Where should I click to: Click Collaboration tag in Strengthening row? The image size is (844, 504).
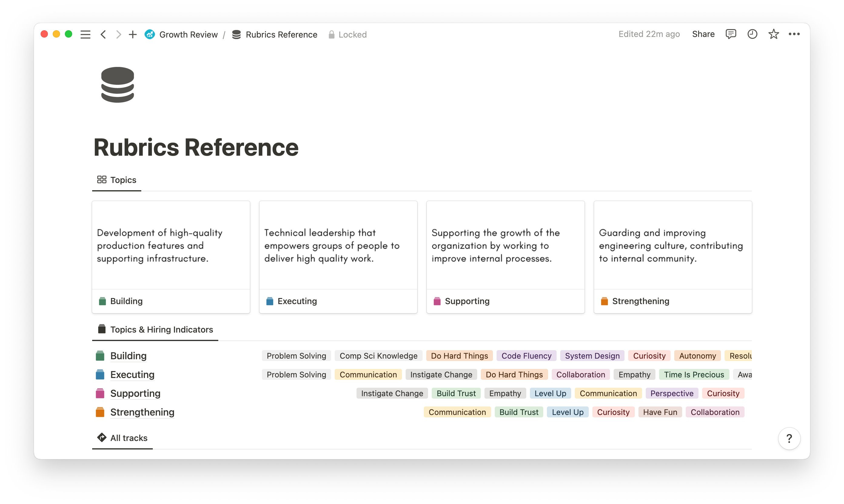[x=715, y=412]
